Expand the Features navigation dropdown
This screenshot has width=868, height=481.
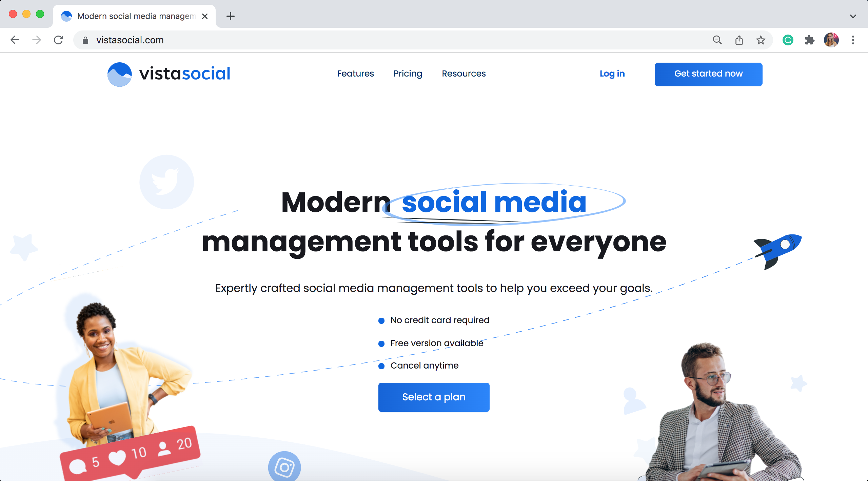click(355, 74)
